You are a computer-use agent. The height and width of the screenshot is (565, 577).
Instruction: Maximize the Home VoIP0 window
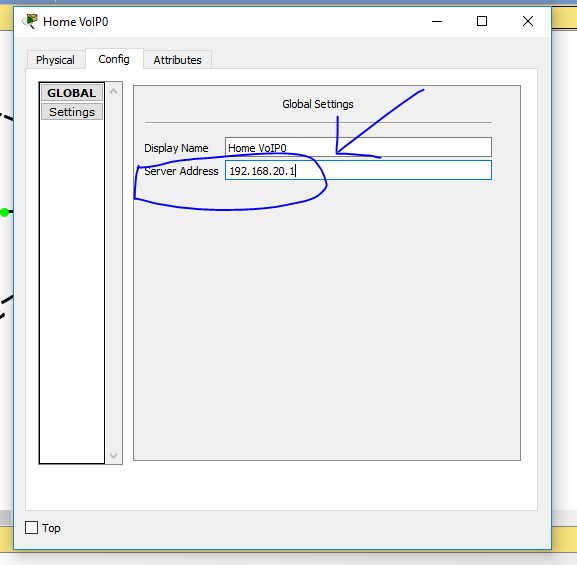click(x=482, y=21)
